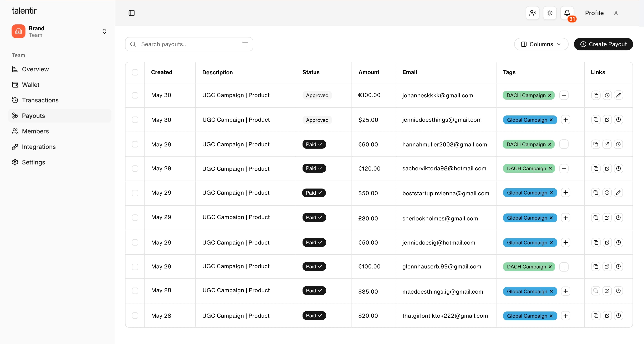This screenshot has width=644, height=344.
Task: Click email hannahmuller2003@gmail.com
Action: click(444, 145)
